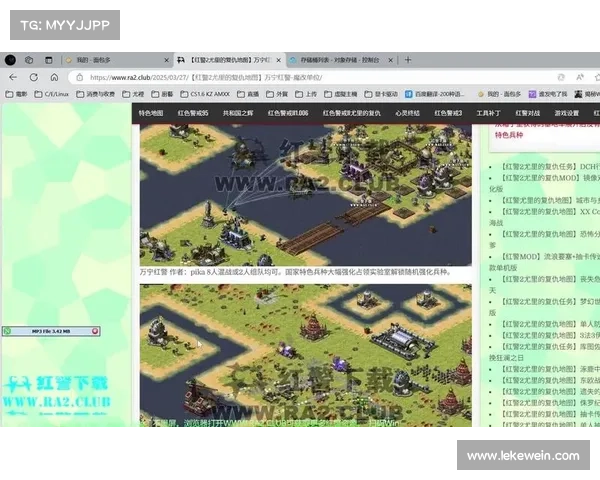Click the 特色兵种 text in sidebar box
The image size is (600, 480).
[509, 135]
